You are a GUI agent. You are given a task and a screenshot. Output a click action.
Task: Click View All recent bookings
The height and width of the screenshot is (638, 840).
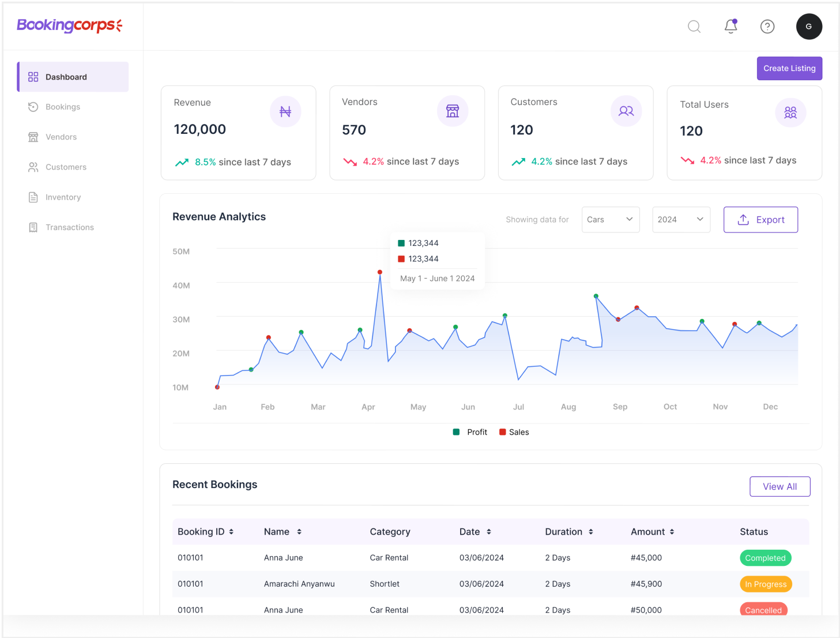point(779,486)
